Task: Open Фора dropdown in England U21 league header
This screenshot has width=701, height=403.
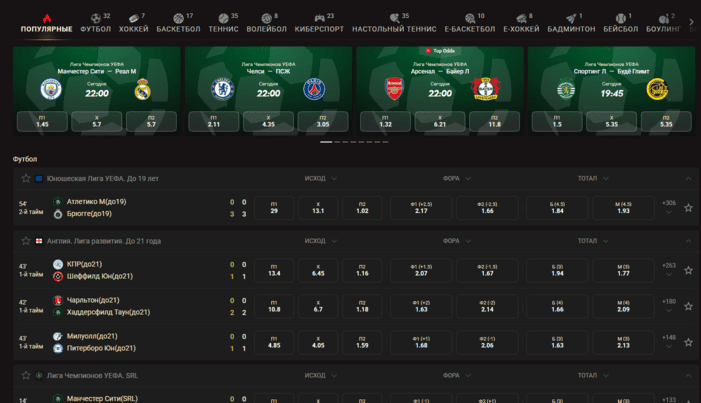Action: [456, 241]
